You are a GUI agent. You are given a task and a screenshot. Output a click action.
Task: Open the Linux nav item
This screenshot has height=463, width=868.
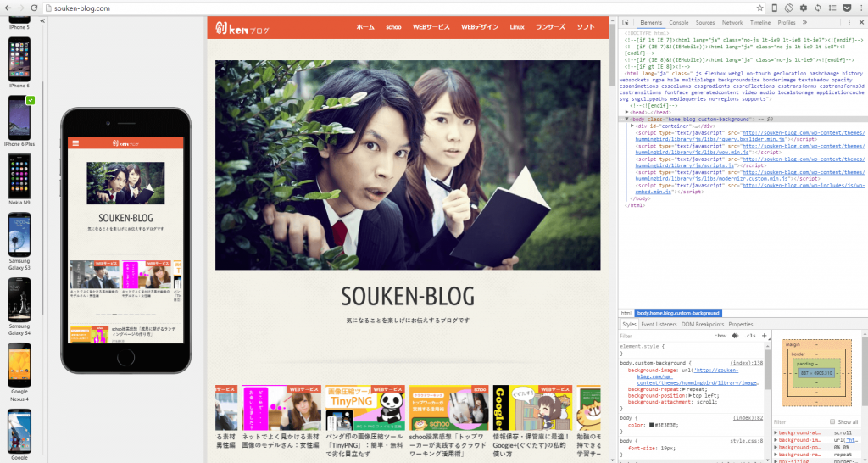(x=517, y=27)
